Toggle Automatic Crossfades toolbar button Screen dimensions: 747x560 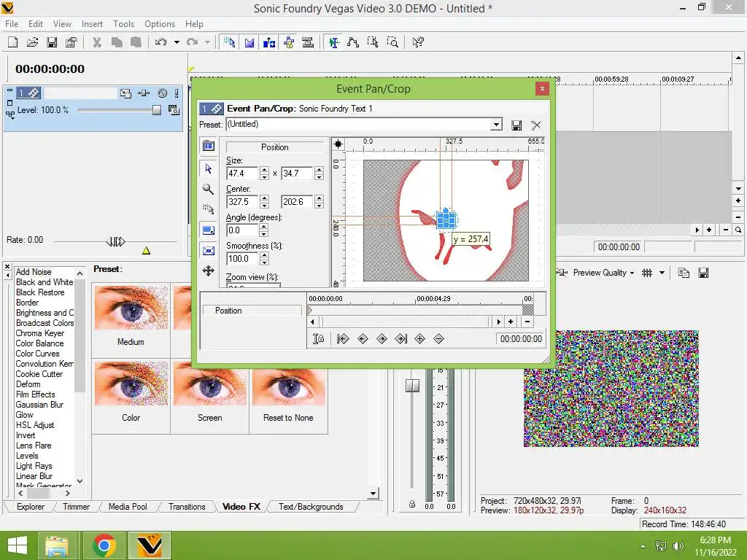[x=249, y=42]
